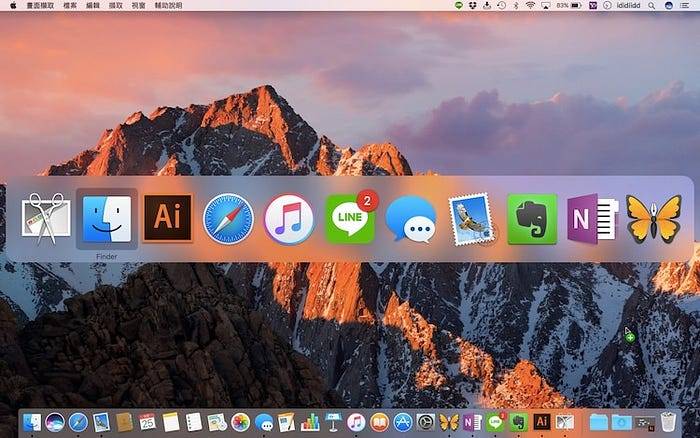Open the Trash in the Dock
The image size is (700, 438).
click(x=668, y=422)
